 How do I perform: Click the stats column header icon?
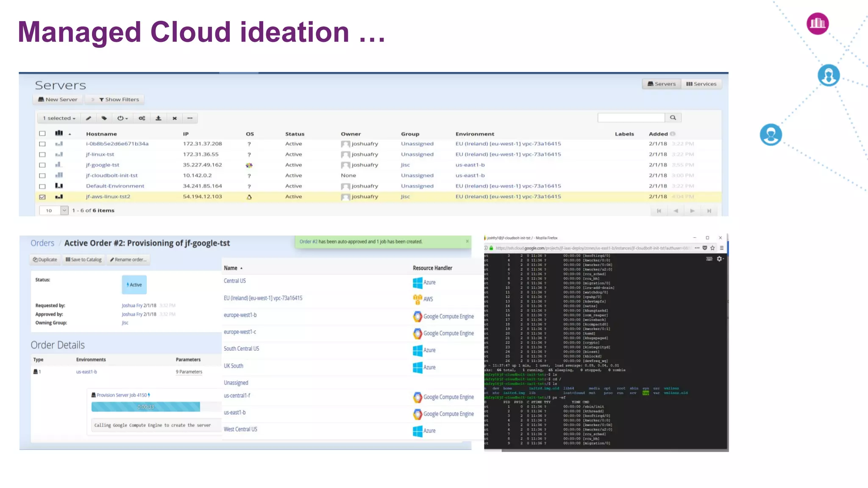tap(59, 133)
